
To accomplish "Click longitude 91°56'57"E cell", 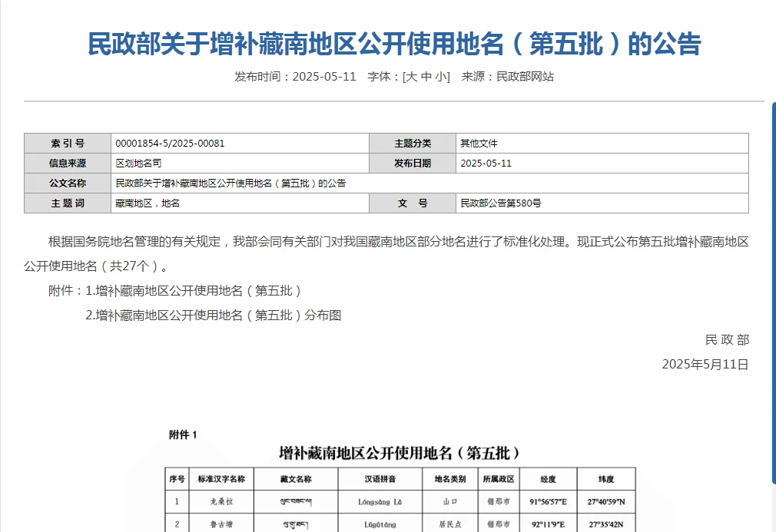I will pyautogui.click(x=549, y=501).
